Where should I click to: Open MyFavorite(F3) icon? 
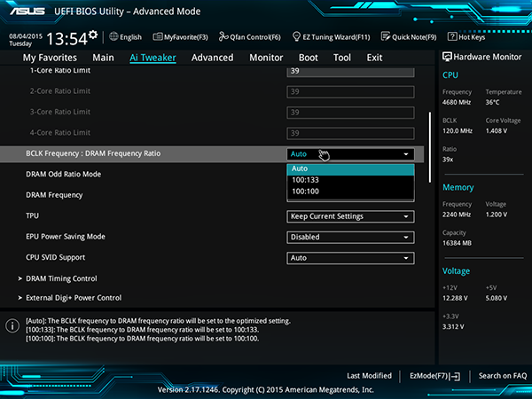[158, 36]
